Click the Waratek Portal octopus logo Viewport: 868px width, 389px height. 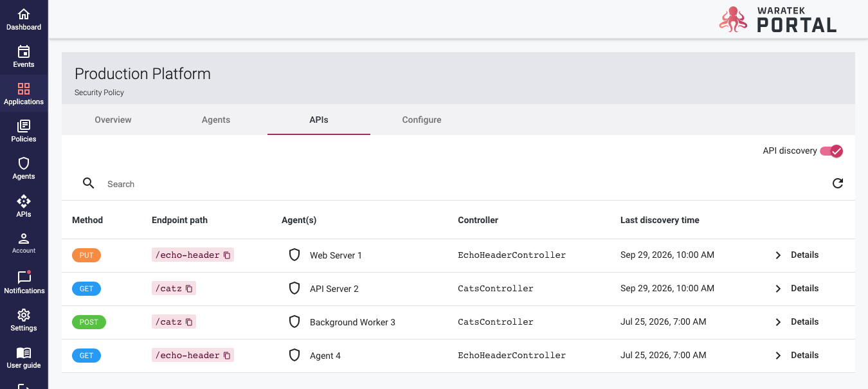click(732, 19)
